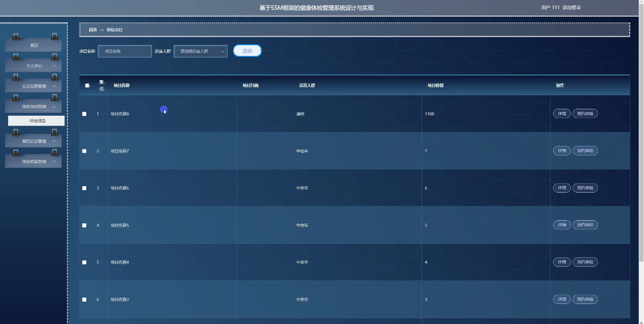Viewport: 644px width, 324px height.
Task: Expand the 体检档案管理 sidebar menu
Action: pyautogui.click(x=34, y=162)
